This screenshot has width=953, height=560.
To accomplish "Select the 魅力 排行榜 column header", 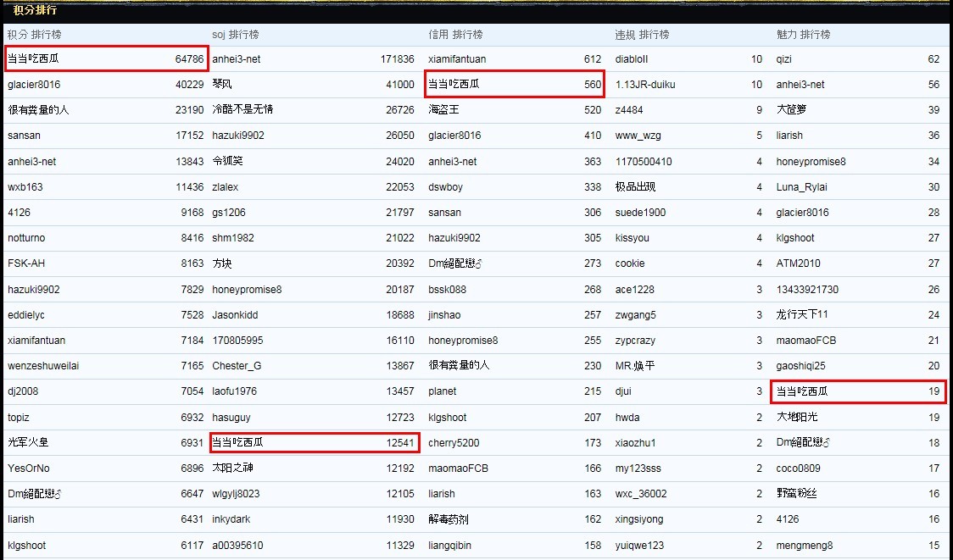I will tap(803, 35).
